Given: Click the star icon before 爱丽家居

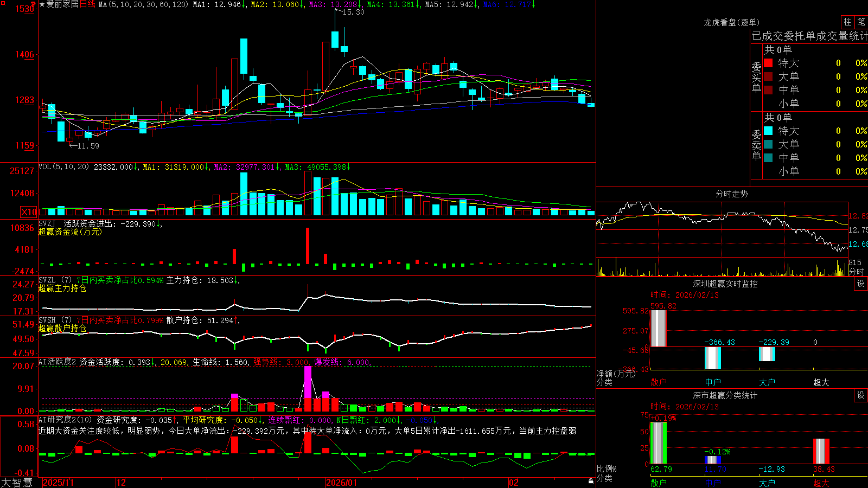Looking at the screenshot, I should click(x=42, y=4).
